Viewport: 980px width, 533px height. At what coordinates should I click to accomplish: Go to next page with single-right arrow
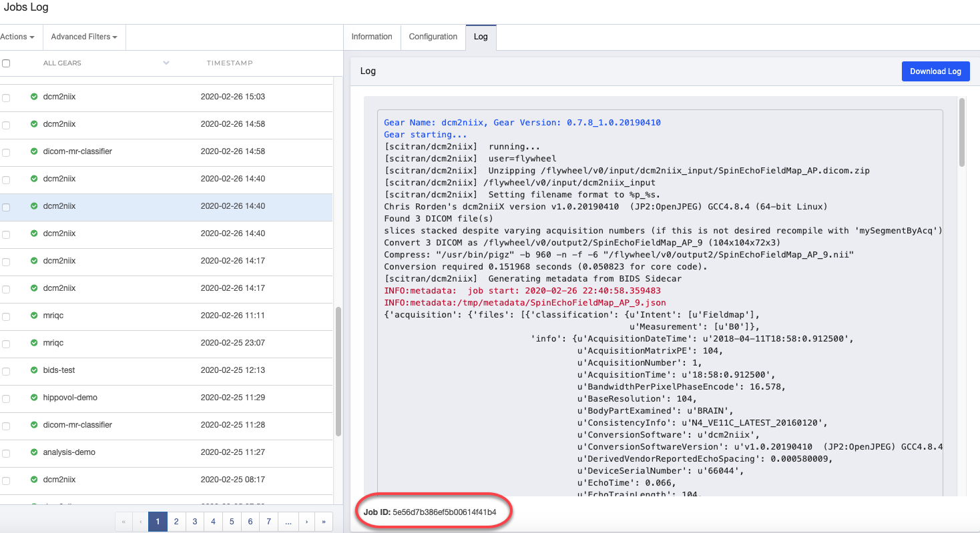click(x=306, y=522)
